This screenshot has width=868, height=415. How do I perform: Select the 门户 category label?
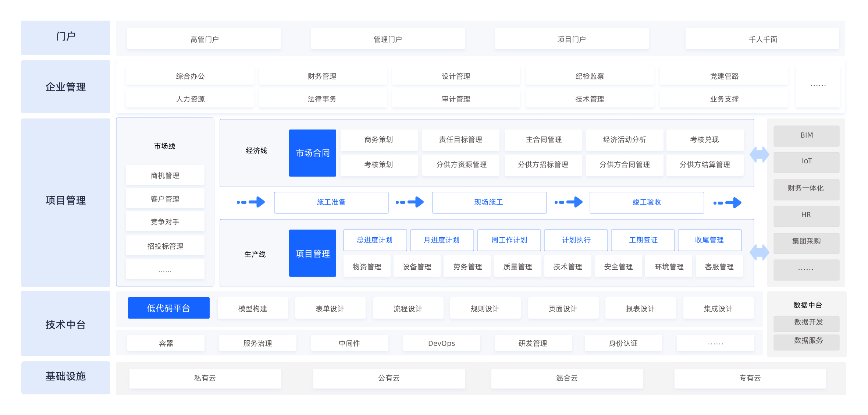coord(66,38)
